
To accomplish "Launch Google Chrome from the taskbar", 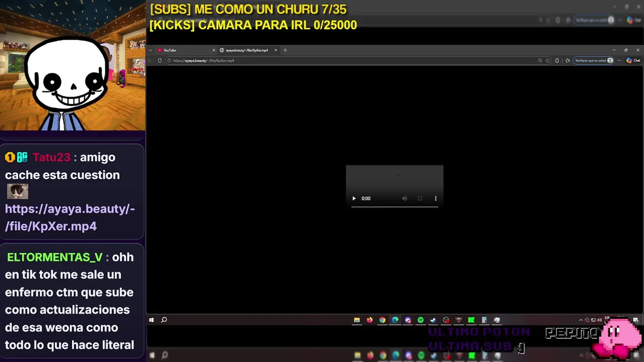I will point(382,320).
